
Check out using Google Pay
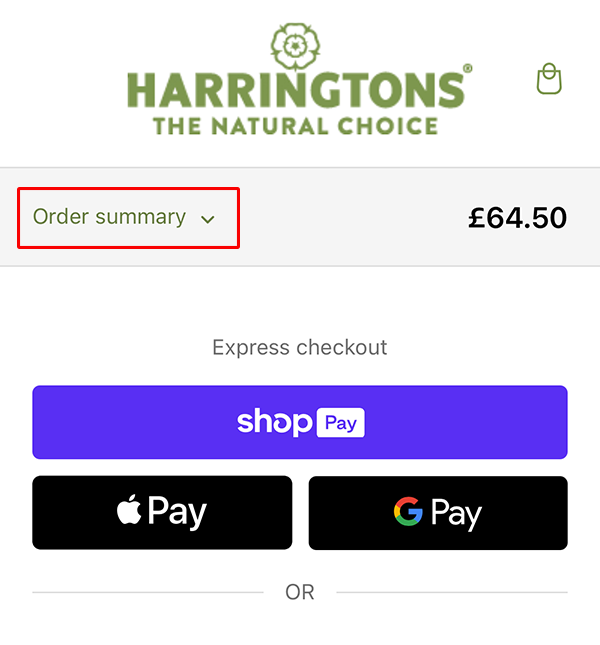pyautogui.click(x=438, y=513)
